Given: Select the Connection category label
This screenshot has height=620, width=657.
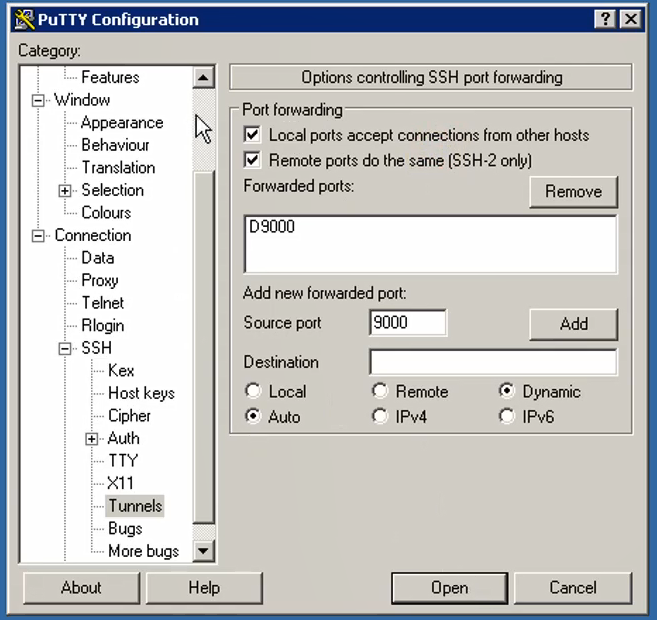Looking at the screenshot, I should [93, 235].
